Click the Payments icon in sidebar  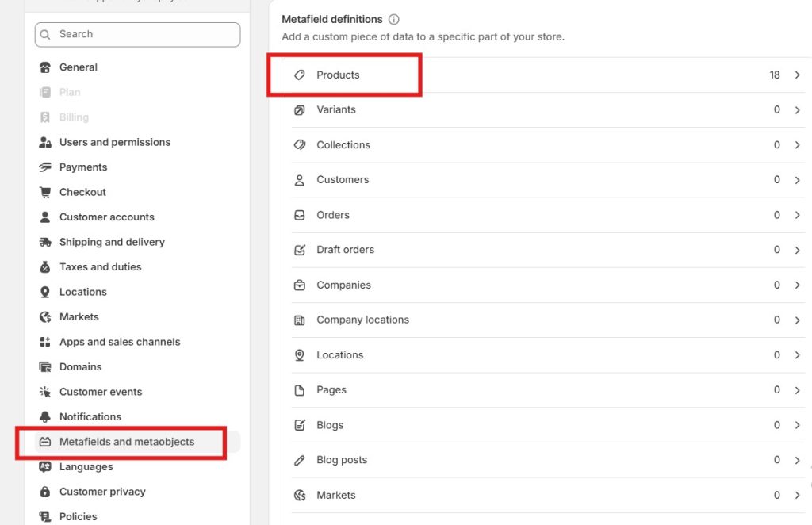click(x=44, y=167)
